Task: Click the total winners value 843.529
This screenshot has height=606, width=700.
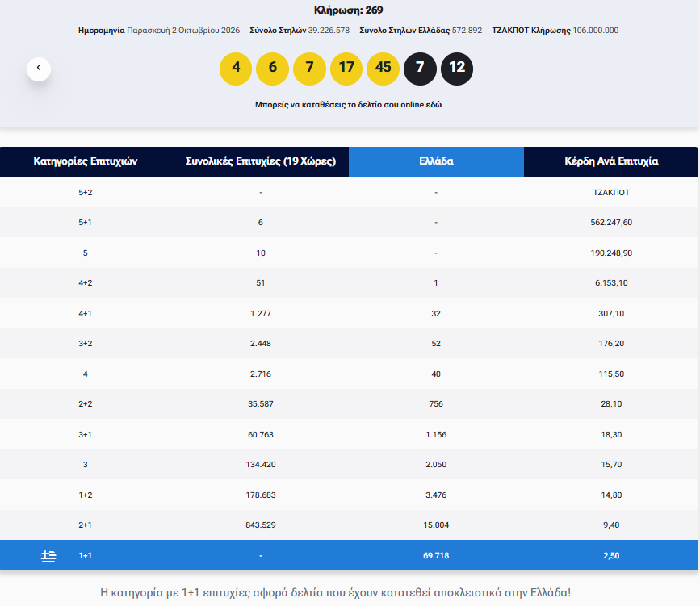Action: pos(261,525)
